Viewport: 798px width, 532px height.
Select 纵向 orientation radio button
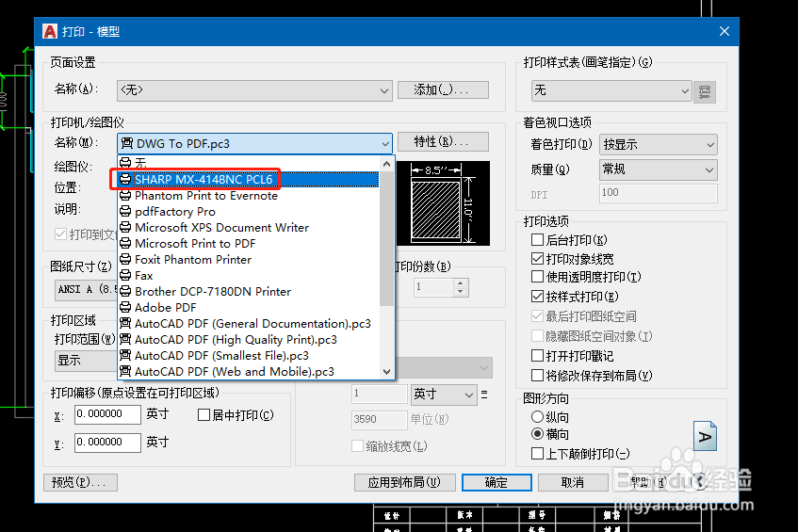click(x=537, y=417)
